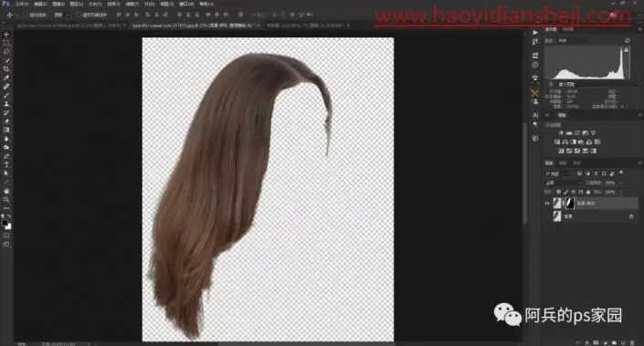Toggle lock transparent pixels in Layers panel
This screenshot has width=644, height=346.
click(558, 192)
